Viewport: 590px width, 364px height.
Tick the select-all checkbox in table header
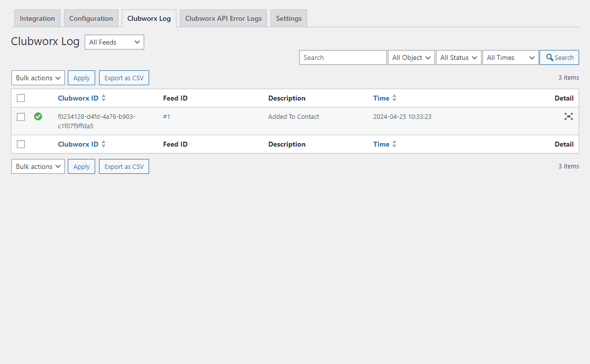tap(21, 98)
